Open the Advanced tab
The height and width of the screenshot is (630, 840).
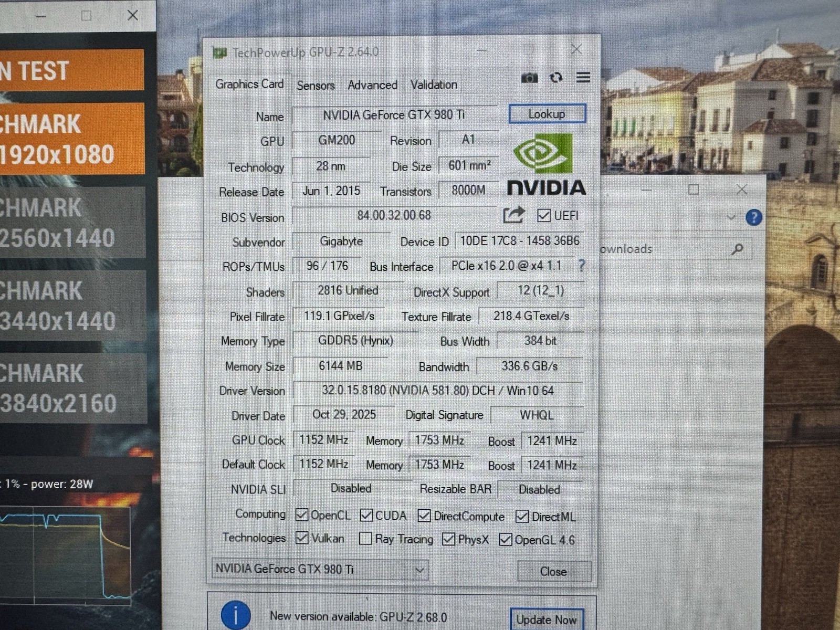tap(372, 85)
